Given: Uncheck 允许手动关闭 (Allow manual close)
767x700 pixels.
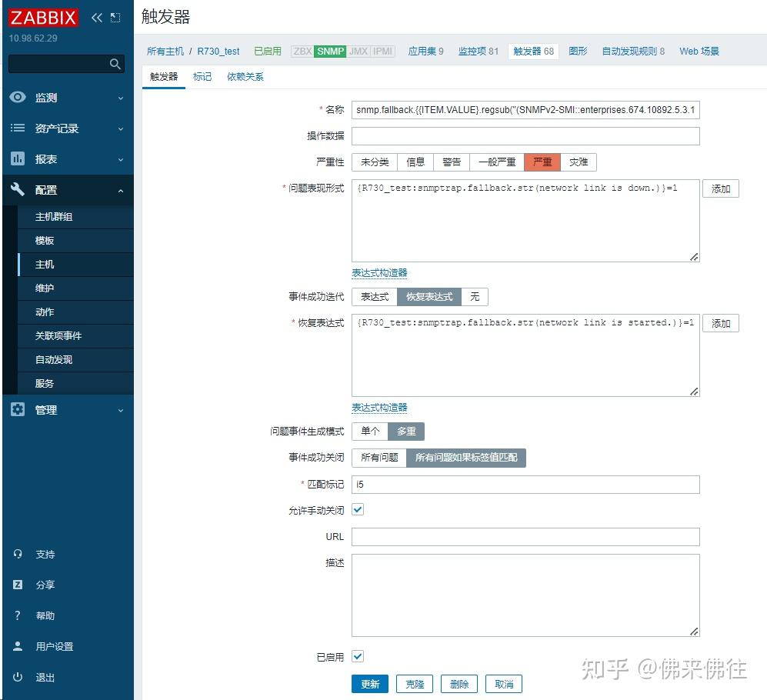Looking at the screenshot, I should click(x=357, y=509).
